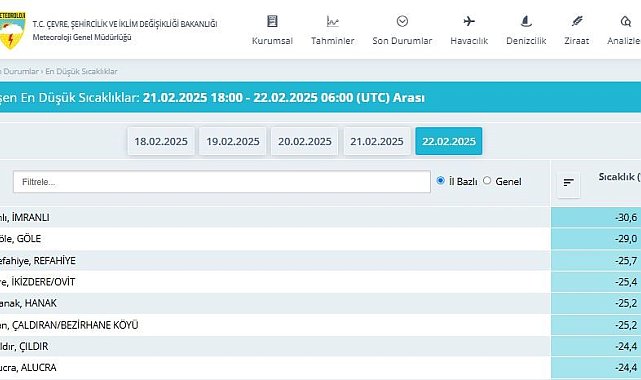
Task: Click the -29,0 temperature value
Action: tap(626, 239)
